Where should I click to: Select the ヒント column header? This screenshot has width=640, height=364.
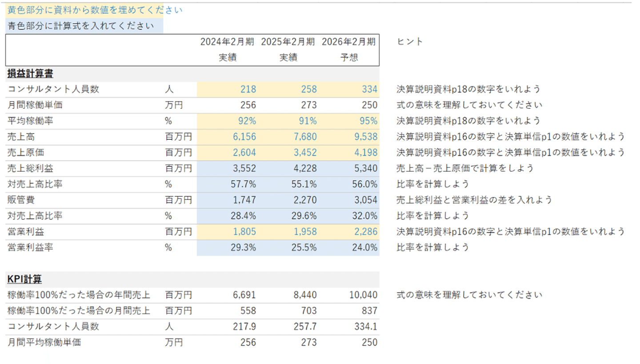[x=410, y=42]
